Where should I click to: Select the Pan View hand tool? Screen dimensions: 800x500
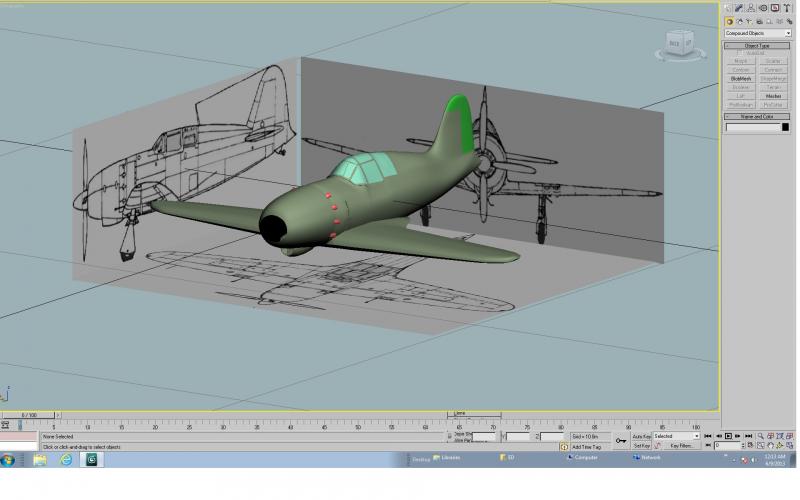point(770,445)
